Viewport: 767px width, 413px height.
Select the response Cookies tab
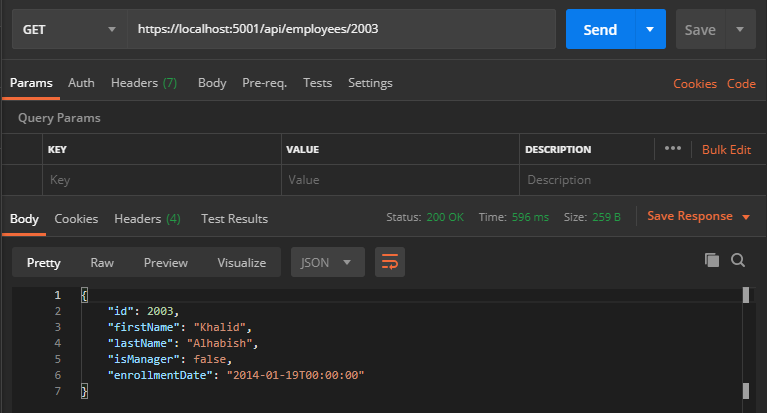(x=76, y=219)
